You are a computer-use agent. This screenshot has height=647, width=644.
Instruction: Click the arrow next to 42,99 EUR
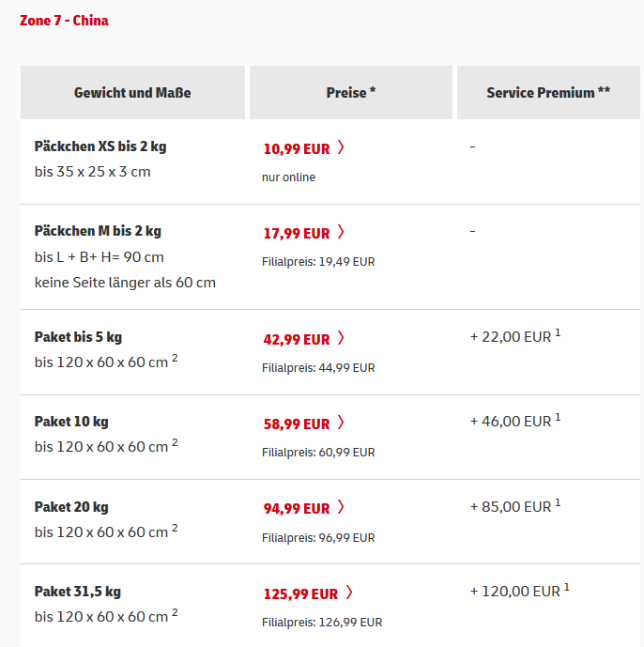pyautogui.click(x=341, y=338)
